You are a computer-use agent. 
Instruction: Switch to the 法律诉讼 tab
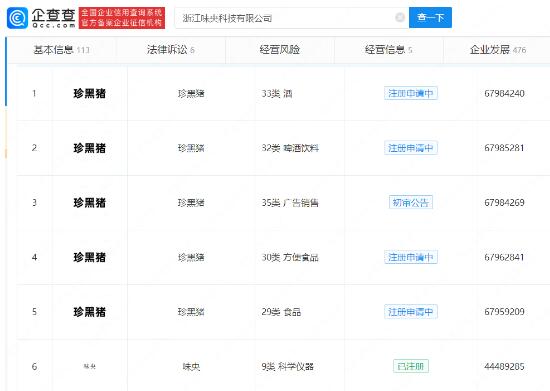click(x=171, y=50)
